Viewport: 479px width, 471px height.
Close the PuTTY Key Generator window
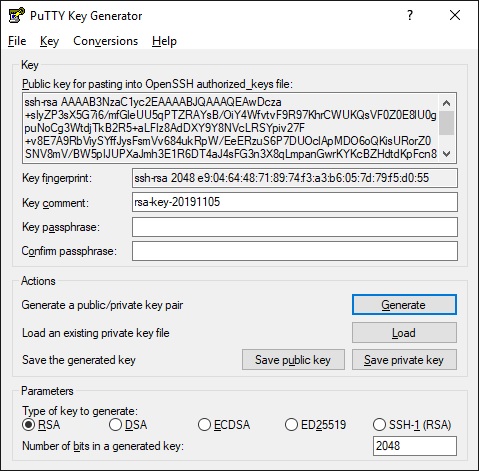coord(455,15)
